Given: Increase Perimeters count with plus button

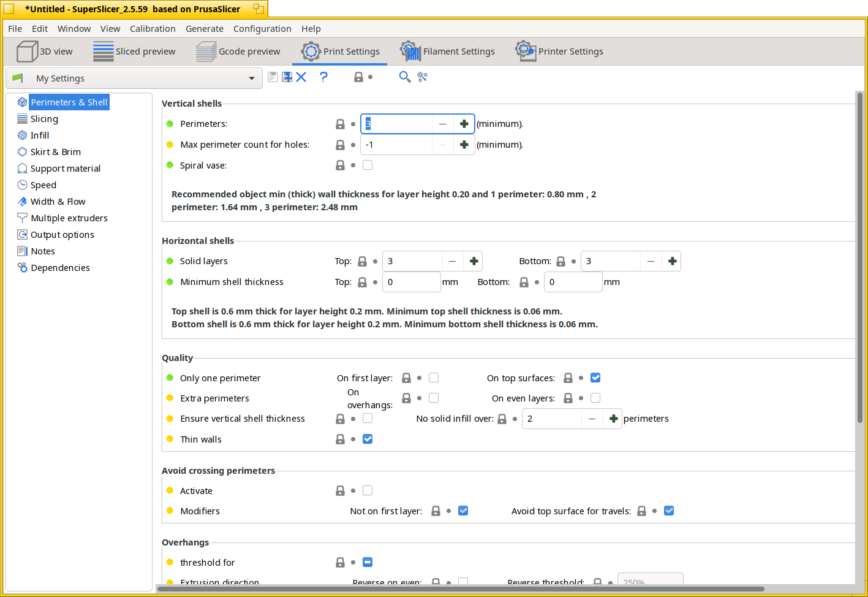Looking at the screenshot, I should (x=464, y=124).
